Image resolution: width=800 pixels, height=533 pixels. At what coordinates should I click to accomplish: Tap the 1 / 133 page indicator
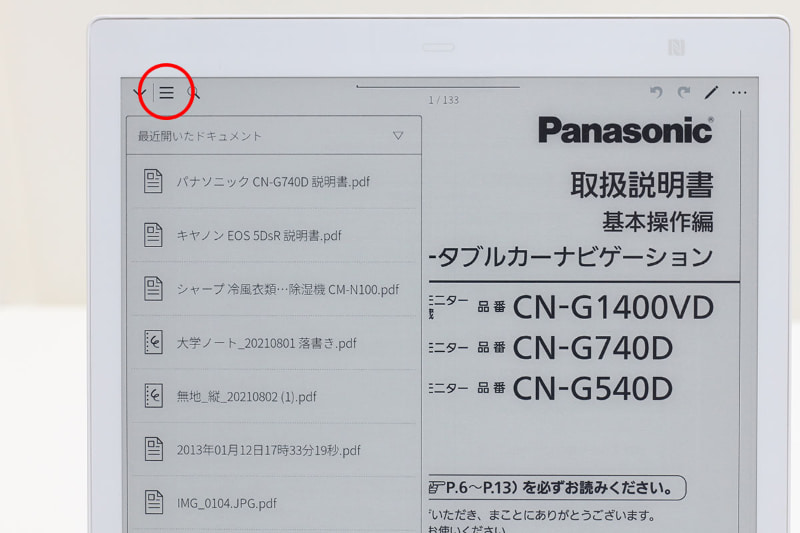point(443,100)
